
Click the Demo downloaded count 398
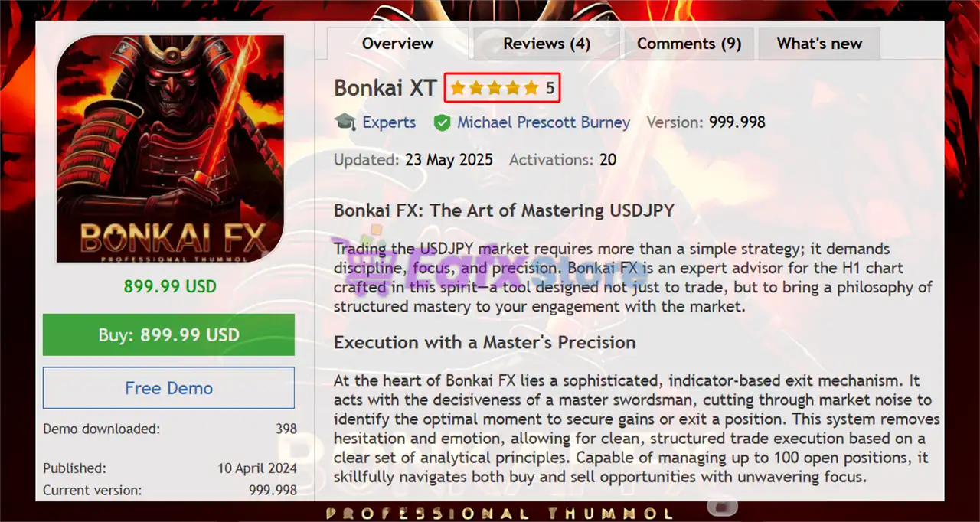(286, 429)
